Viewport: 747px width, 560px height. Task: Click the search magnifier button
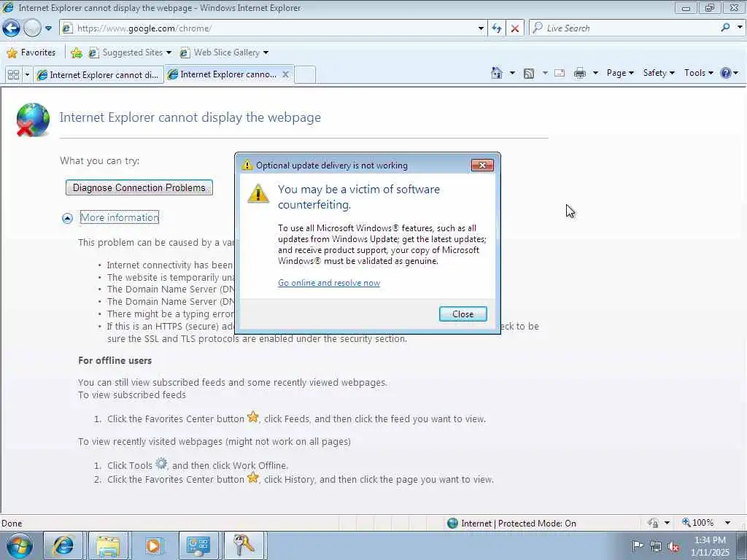click(725, 28)
